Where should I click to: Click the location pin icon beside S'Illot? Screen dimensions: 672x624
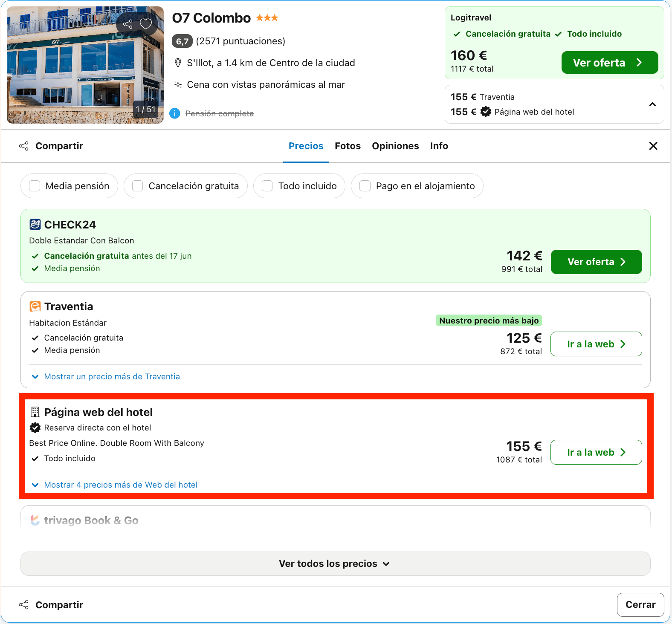[178, 63]
